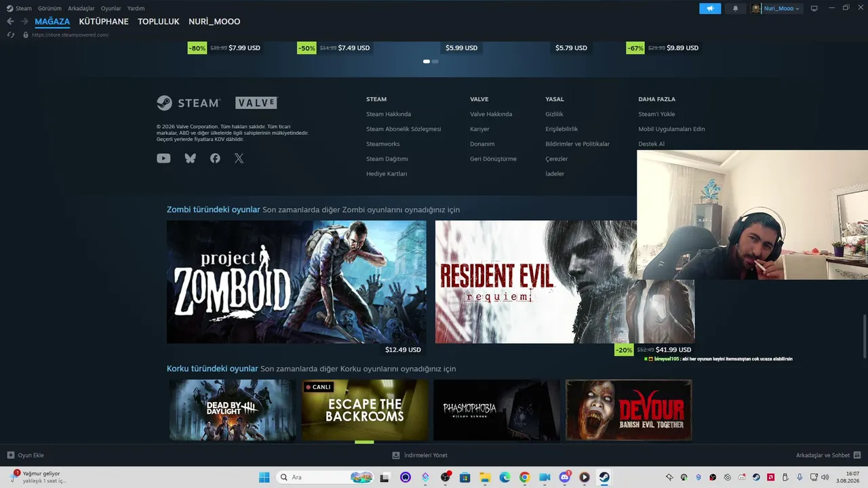Open Steam's Bluesky page icon
Image resolution: width=868 pixels, height=488 pixels.
pyautogui.click(x=190, y=158)
